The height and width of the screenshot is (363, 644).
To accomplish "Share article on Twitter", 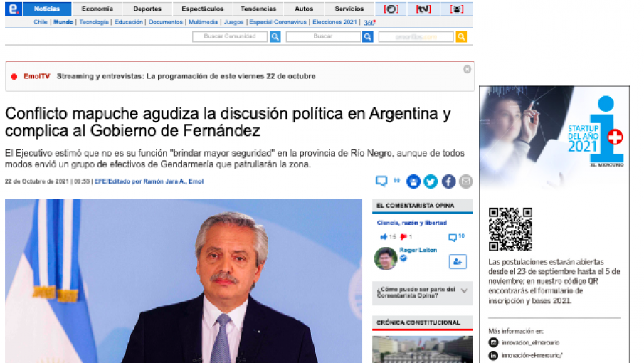I will tap(431, 181).
